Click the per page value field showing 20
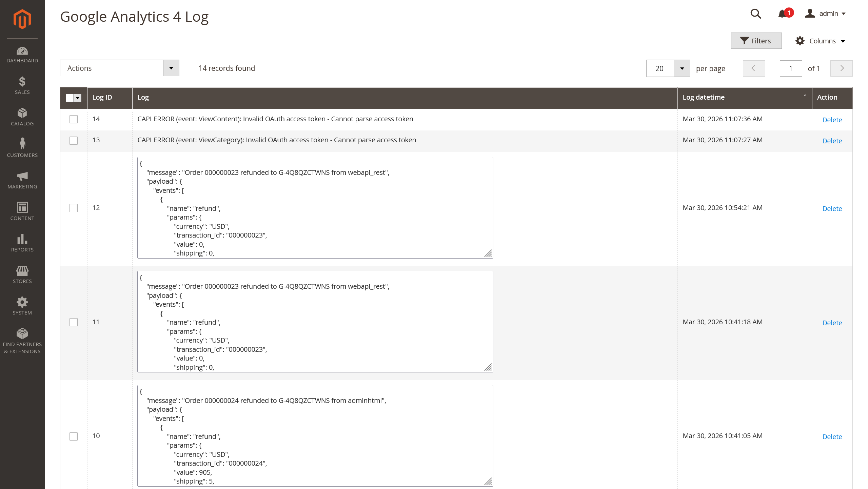Image resolution: width=868 pixels, height=489 pixels. click(x=660, y=68)
